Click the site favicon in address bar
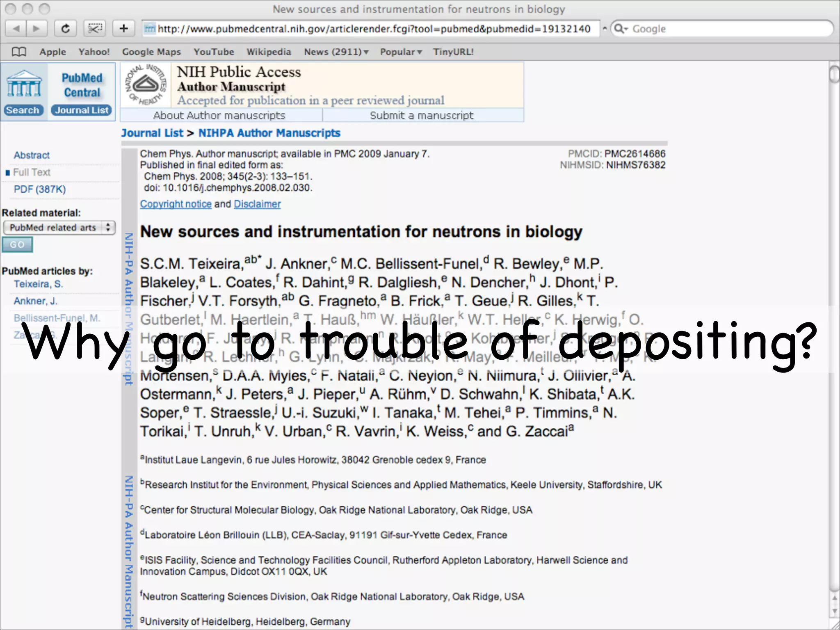 click(x=149, y=29)
